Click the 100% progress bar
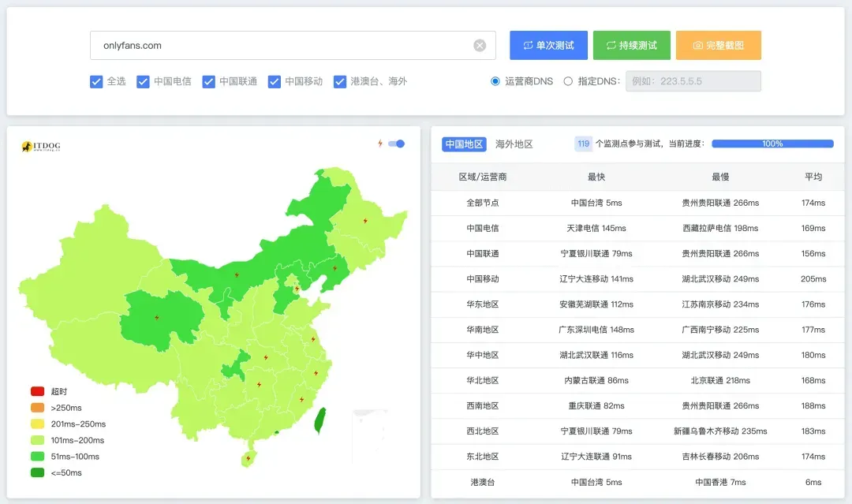852x504 pixels. [772, 144]
